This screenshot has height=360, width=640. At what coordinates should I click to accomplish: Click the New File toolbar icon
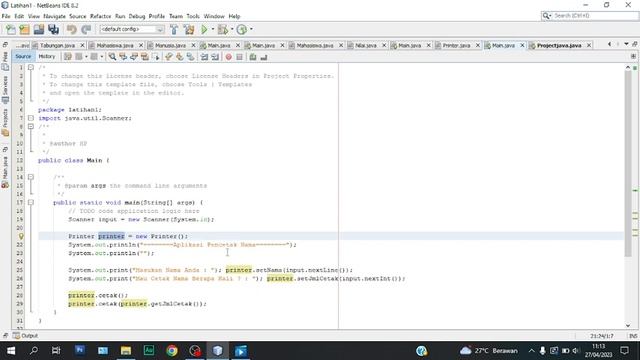click(x=11, y=29)
